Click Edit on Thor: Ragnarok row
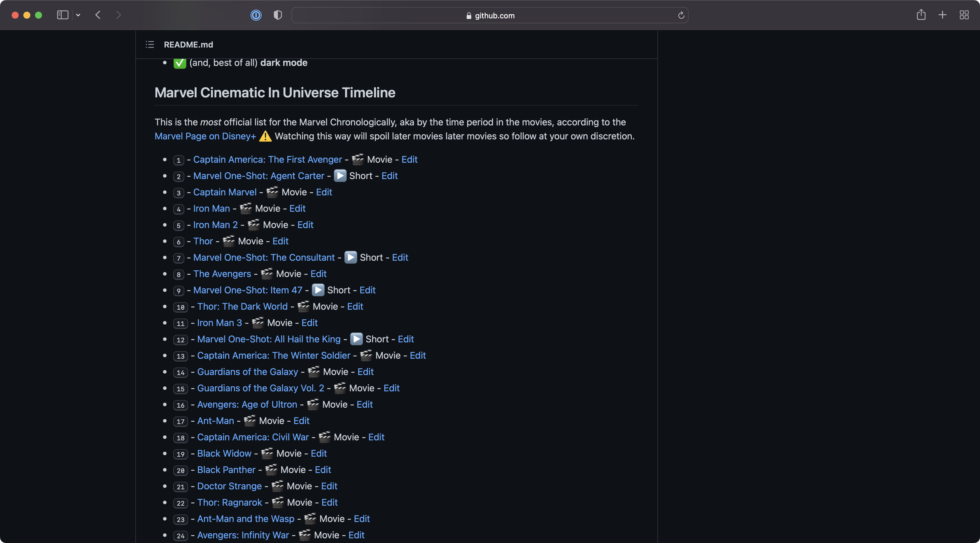 pyautogui.click(x=330, y=503)
